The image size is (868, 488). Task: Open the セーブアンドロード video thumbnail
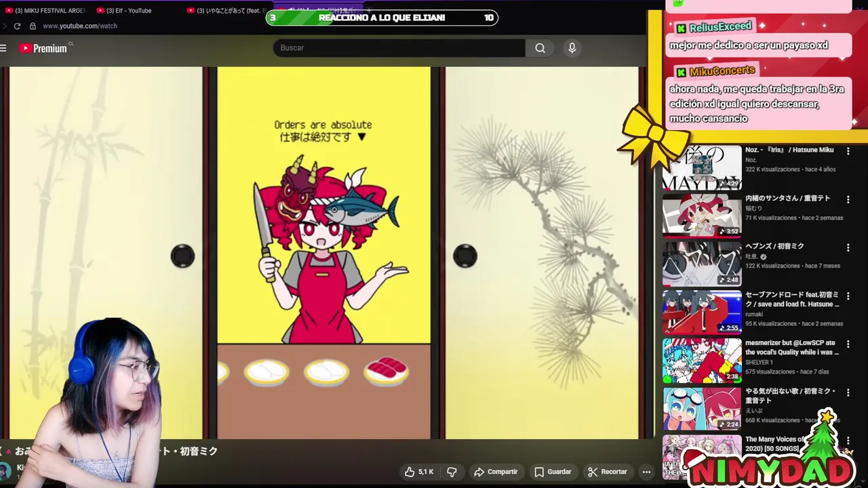coord(702,312)
